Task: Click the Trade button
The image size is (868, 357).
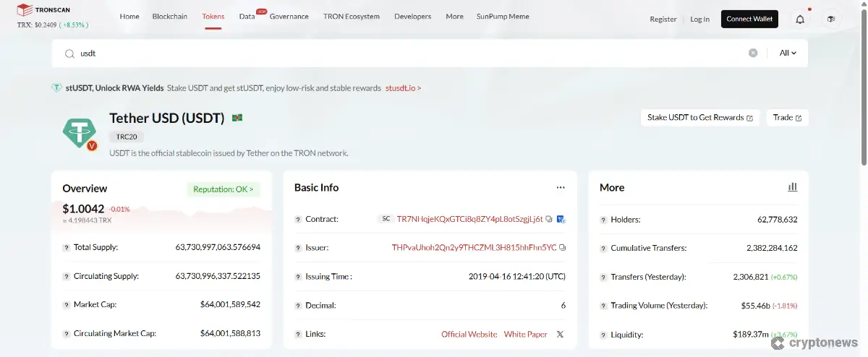Action: coord(788,118)
